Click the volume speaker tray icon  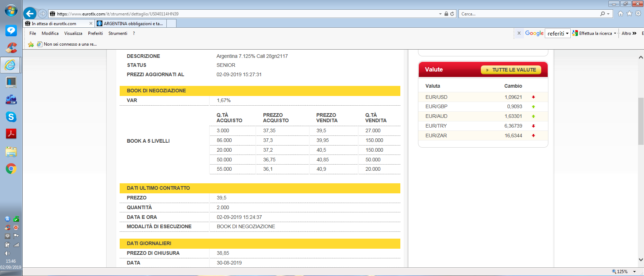[7, 253]
